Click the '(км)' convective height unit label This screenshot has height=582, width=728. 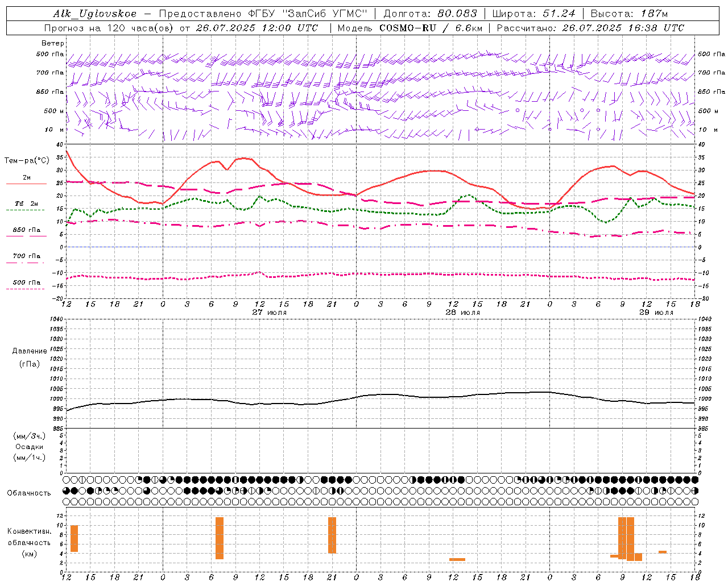point(30,554)
